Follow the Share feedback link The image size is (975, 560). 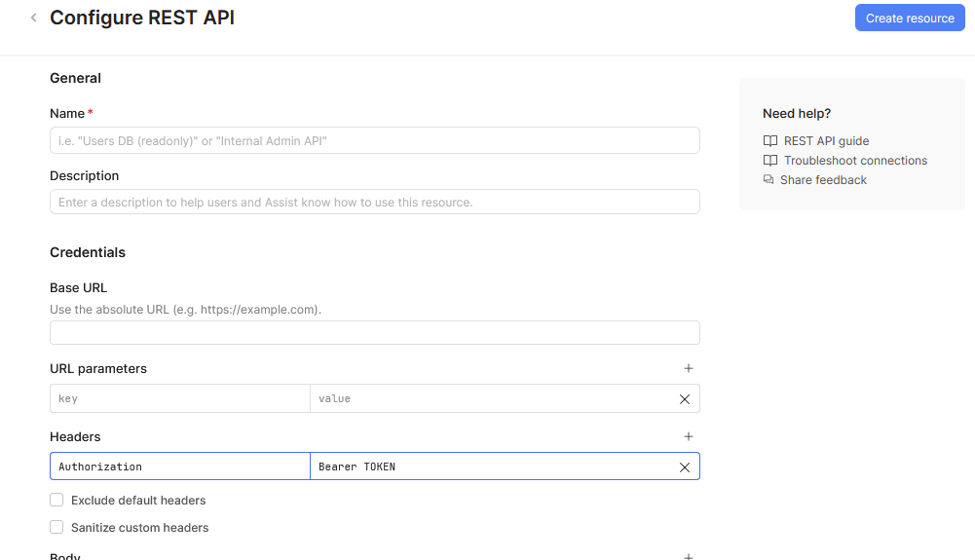click(823, 180)
